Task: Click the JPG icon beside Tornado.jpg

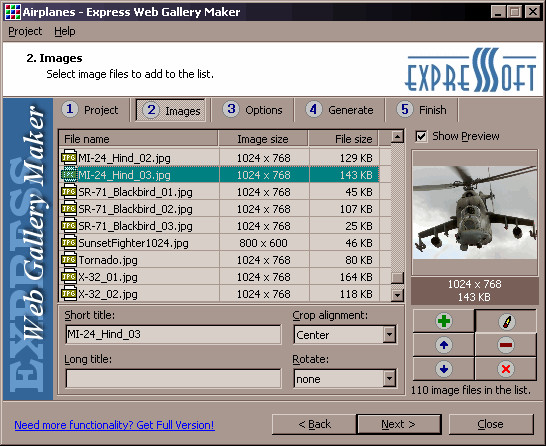Action: [69, 260]
